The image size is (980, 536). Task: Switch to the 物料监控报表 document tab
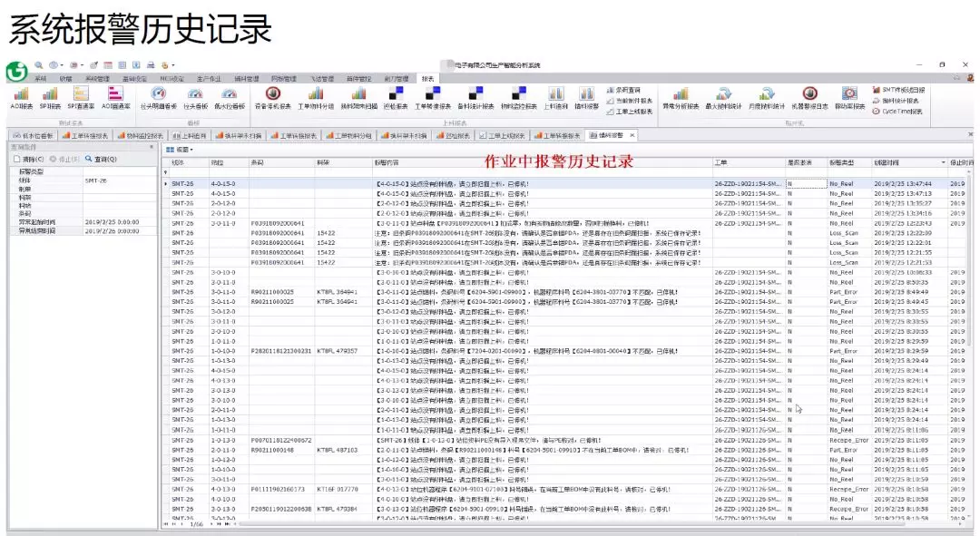[x=141, y=135]
